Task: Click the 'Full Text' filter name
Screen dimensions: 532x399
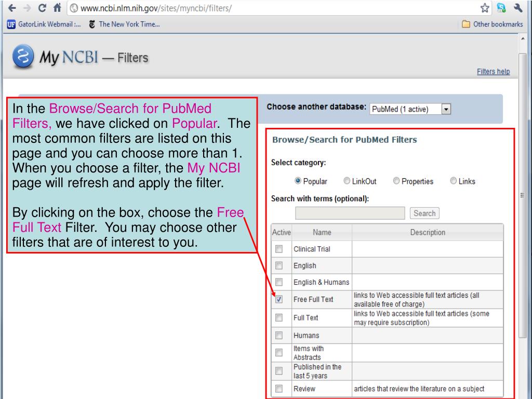Action: tap(305, 317)
